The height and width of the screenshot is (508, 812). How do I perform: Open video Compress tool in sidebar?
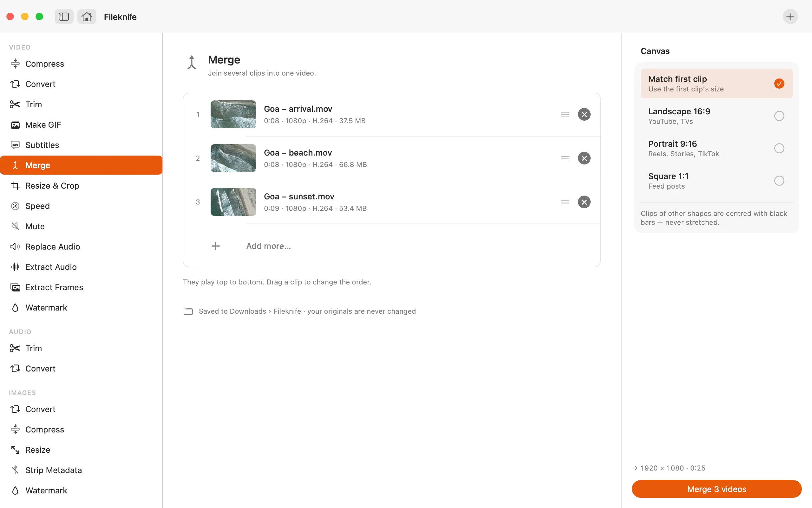pyautogui.click(x=81, y=63)
